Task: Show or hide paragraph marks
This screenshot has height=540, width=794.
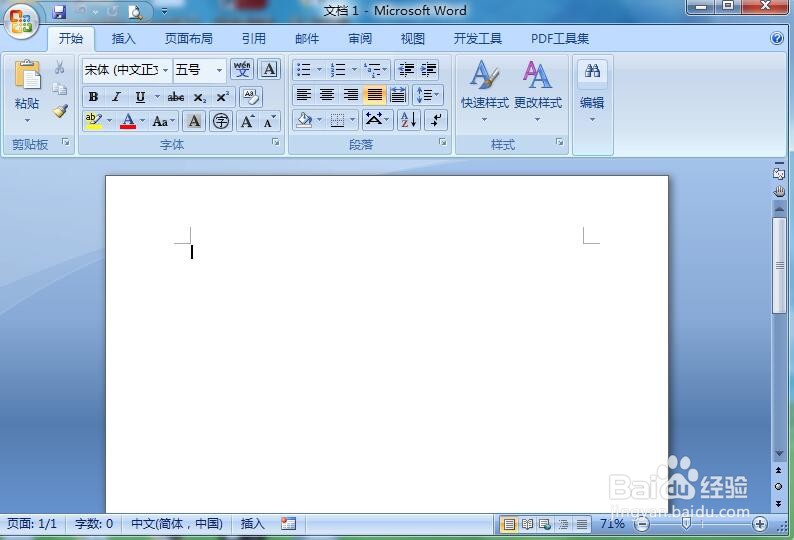Action: click(x=436, y=120)
